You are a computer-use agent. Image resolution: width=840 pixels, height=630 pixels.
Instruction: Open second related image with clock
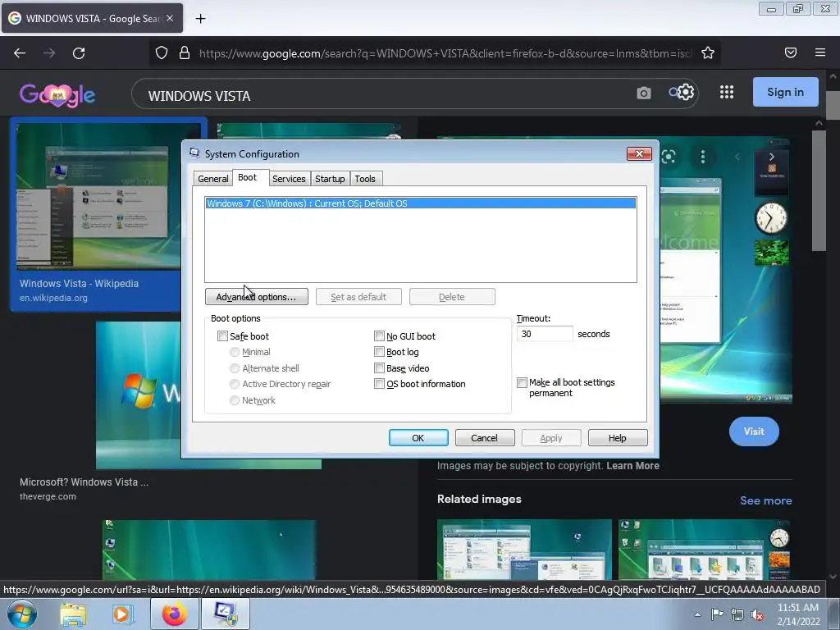(x=704, y=549)
